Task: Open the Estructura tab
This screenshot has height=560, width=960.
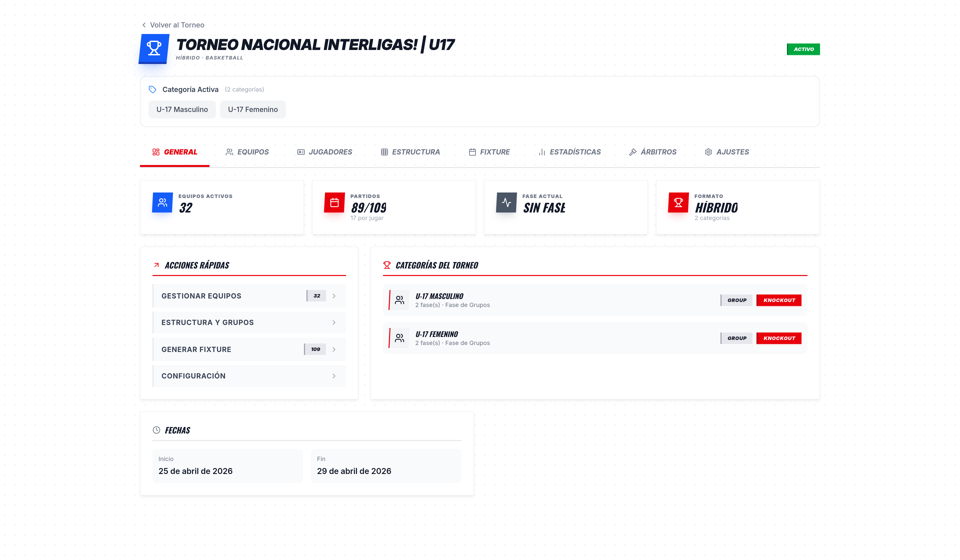Action: click(411, 152)
